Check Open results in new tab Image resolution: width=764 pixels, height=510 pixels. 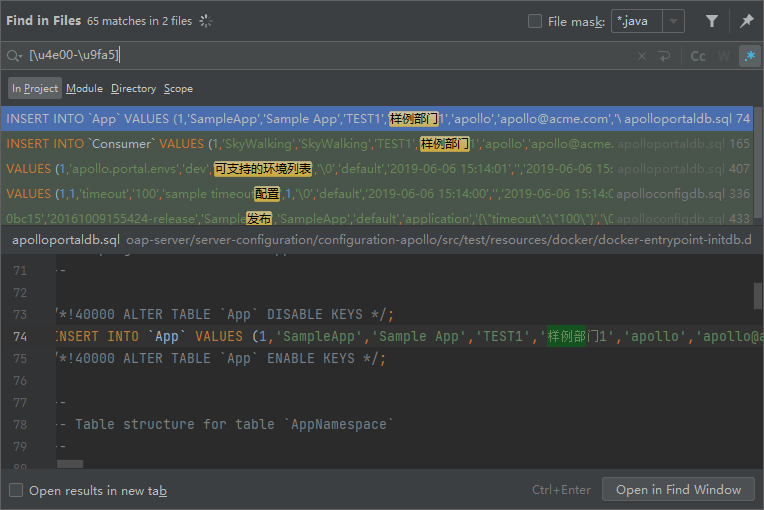[x=16, y=490]
